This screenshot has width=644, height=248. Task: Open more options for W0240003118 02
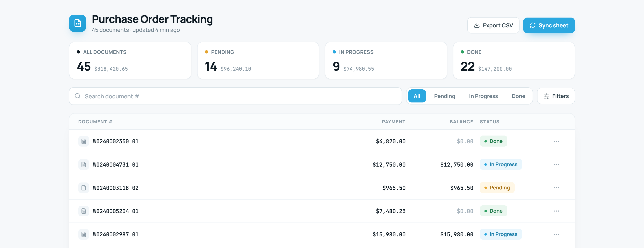(x=556, y=188)
